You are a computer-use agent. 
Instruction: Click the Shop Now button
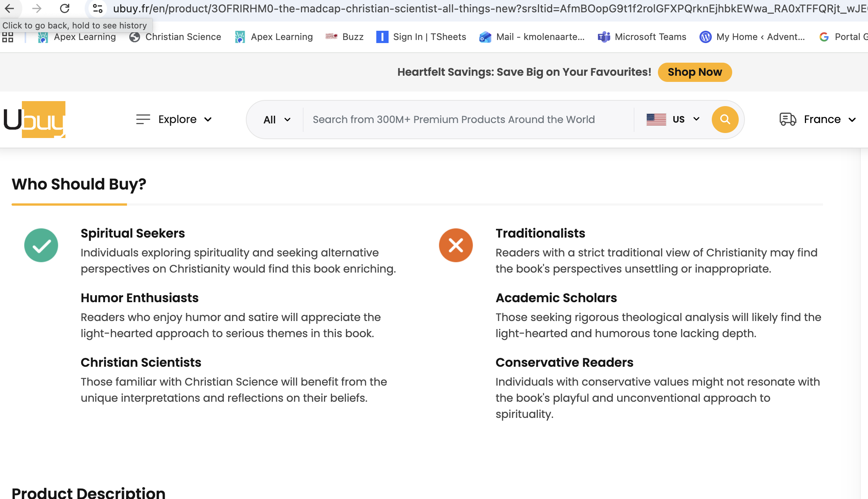694,72
